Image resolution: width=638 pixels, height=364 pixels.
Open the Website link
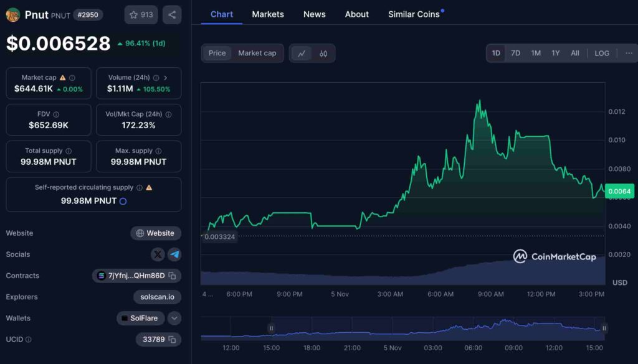(x=156, y=233)
